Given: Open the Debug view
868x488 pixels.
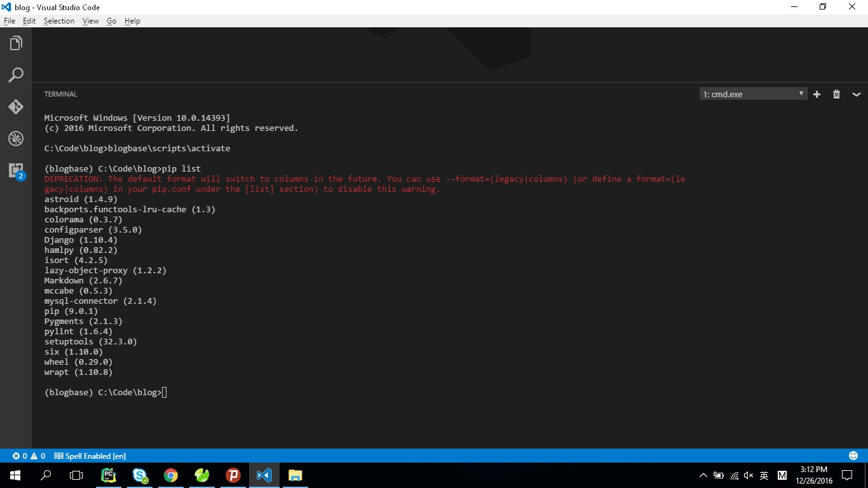Looking at the screenshot, I should [15, 138].
